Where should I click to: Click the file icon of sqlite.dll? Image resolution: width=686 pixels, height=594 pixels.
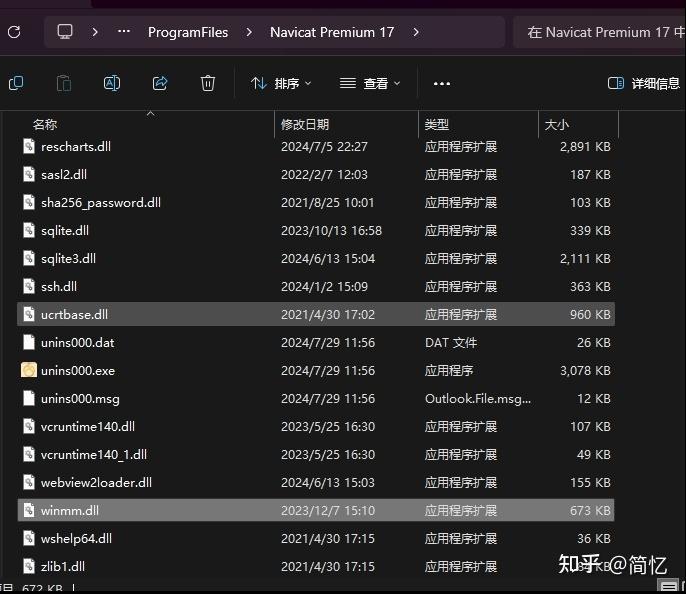(29, 230)
